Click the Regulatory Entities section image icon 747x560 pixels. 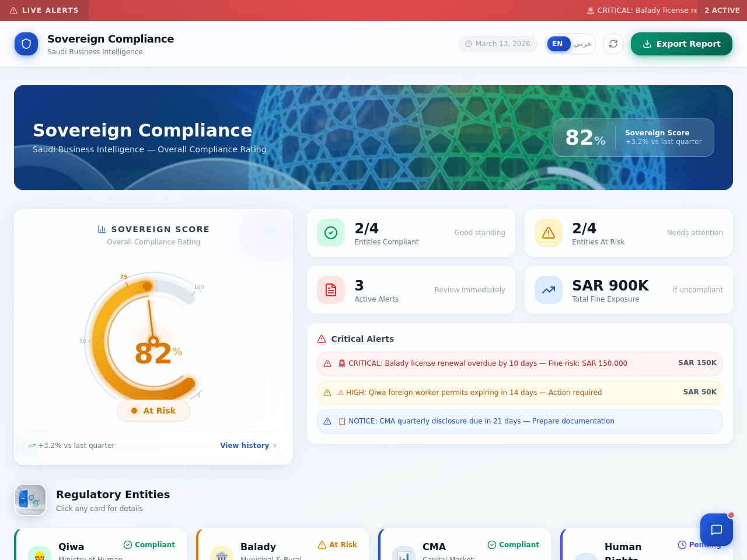click(x=30, y=500)
